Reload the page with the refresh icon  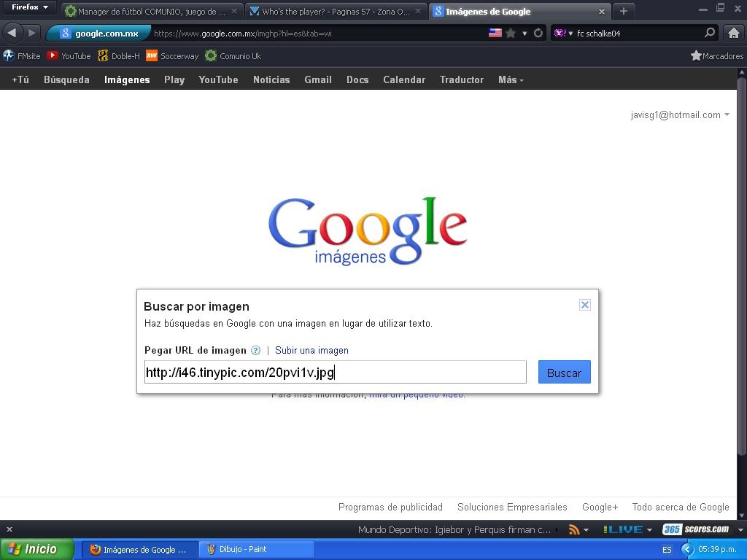[538, 33]
